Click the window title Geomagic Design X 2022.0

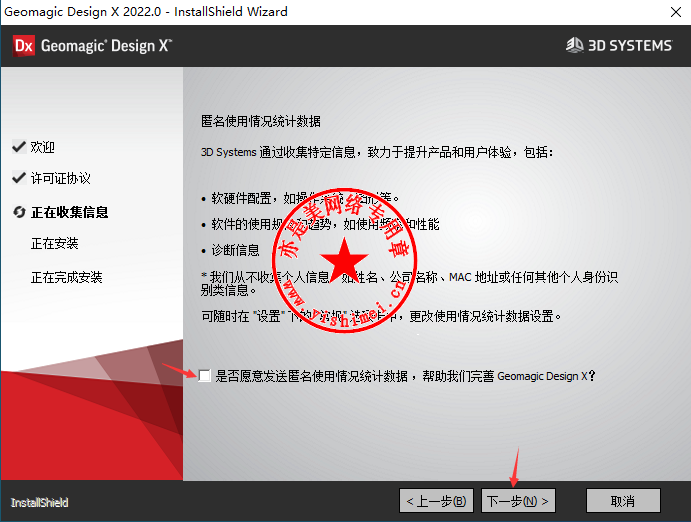tap(146, 11)
